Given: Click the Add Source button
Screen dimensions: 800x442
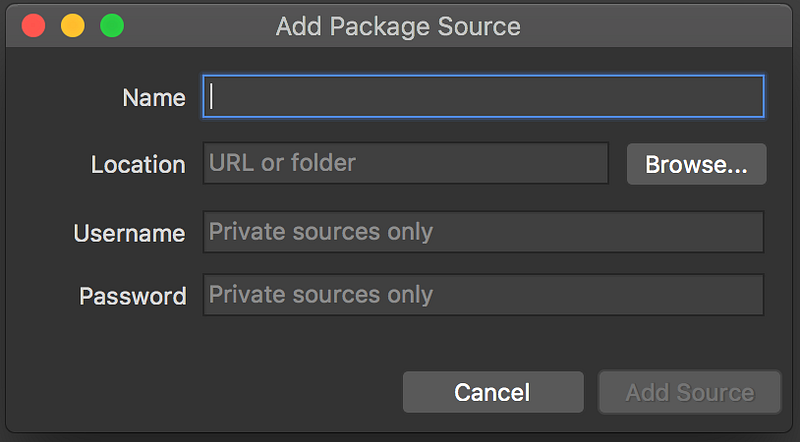Looking at the screenshot, I should [x=689, y=393].
